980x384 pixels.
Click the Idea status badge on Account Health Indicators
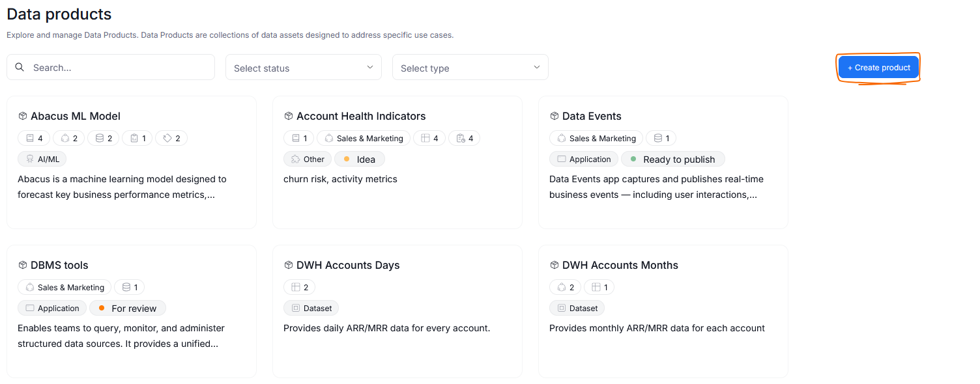pyautogui.click(x=360, y=159)
